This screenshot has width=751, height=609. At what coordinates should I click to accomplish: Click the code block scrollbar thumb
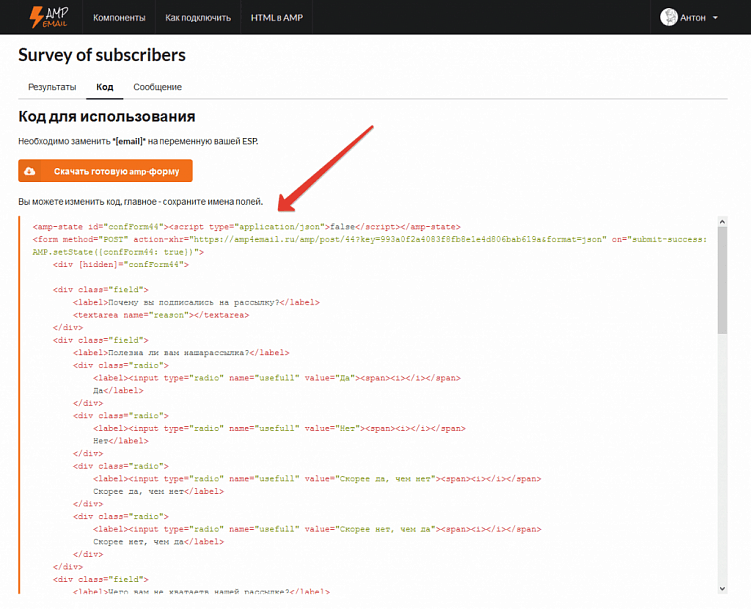(722, 280)
